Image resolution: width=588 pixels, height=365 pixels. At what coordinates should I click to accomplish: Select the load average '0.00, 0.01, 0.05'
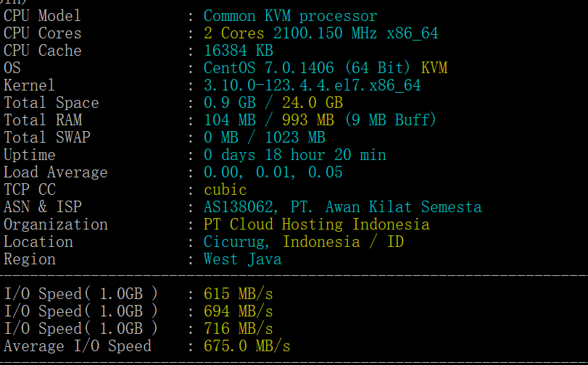point(273,172)
